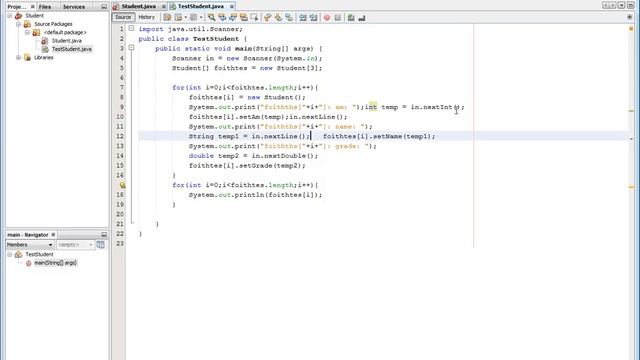Click Find Previous Occurrence icon
The width and height of the screenshot is (640, 360).
[x=222, y=18]
